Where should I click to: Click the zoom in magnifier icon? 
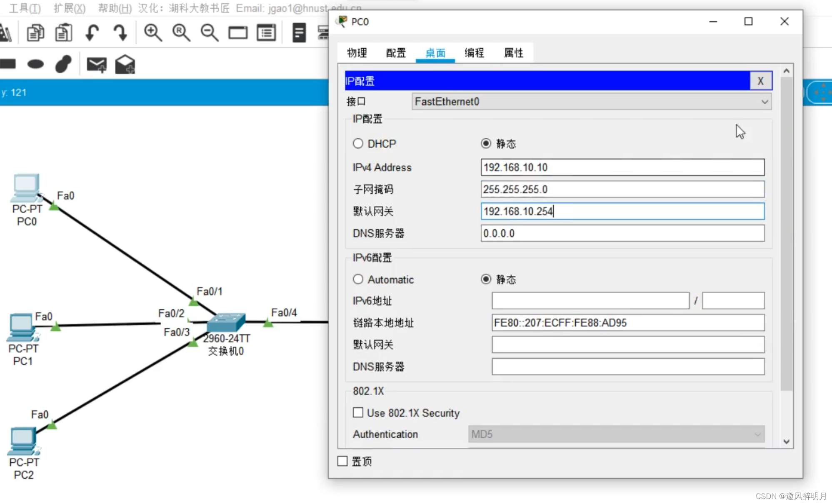click(x=152, y=32)
